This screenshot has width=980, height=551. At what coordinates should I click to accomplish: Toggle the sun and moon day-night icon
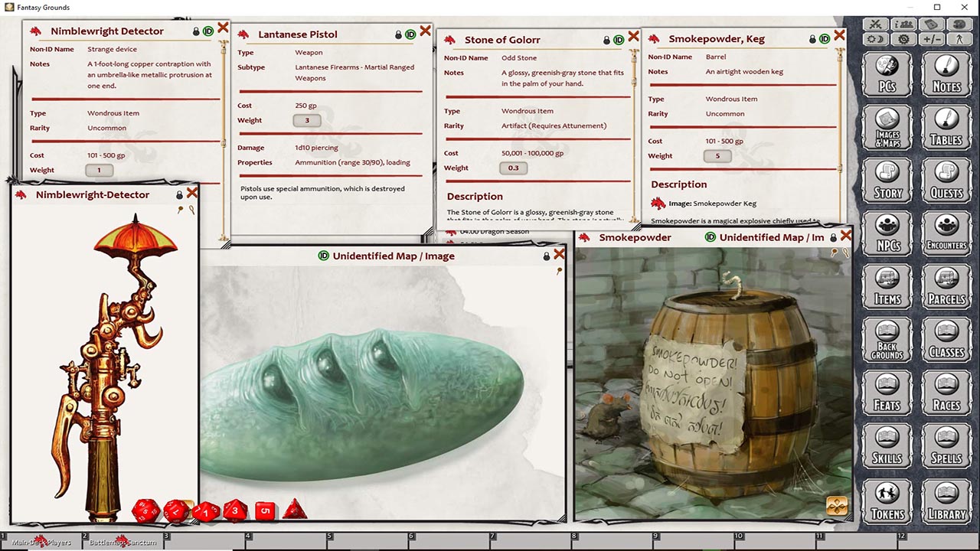(876, 39)
